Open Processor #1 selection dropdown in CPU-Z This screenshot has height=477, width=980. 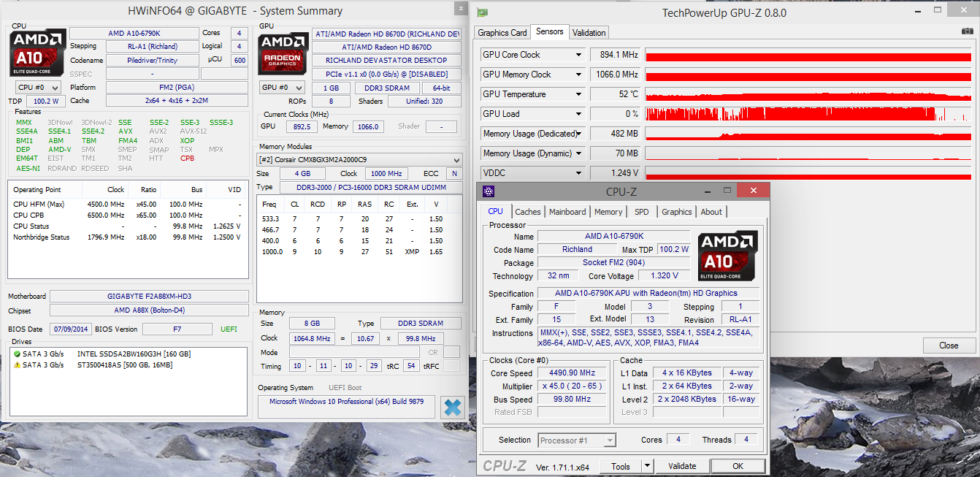577,440
